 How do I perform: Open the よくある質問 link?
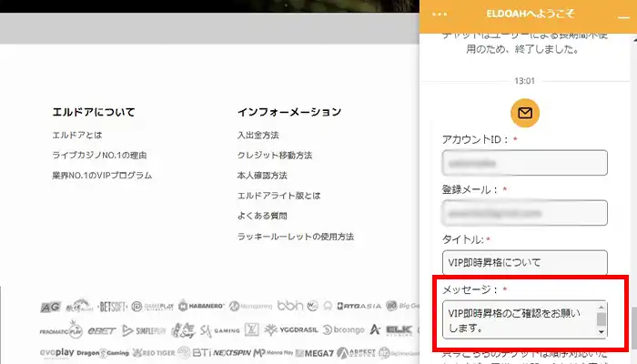tap(262, 216)
